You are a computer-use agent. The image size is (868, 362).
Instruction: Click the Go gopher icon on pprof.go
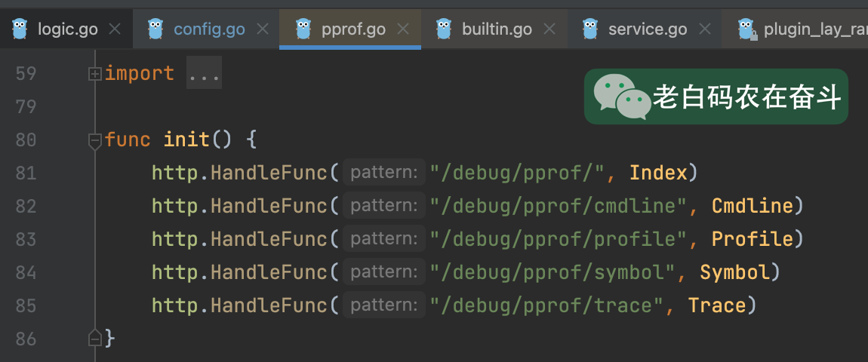303,29
